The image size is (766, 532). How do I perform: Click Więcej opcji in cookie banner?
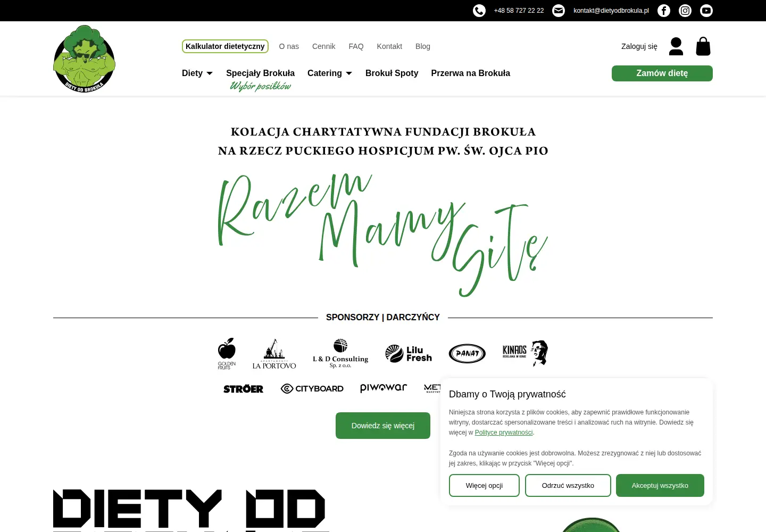tap(484, 486)
